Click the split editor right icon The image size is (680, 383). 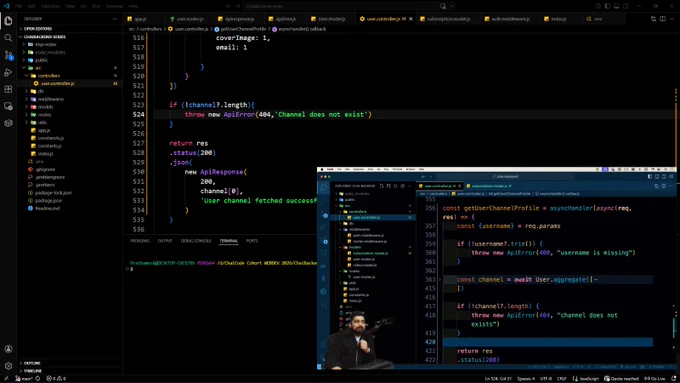click(x=663, y=19)
